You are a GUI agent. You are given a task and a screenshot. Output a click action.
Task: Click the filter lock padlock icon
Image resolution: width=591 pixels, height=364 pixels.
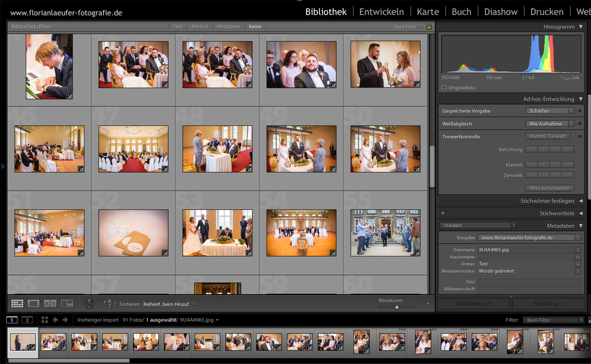pos(429,26)
